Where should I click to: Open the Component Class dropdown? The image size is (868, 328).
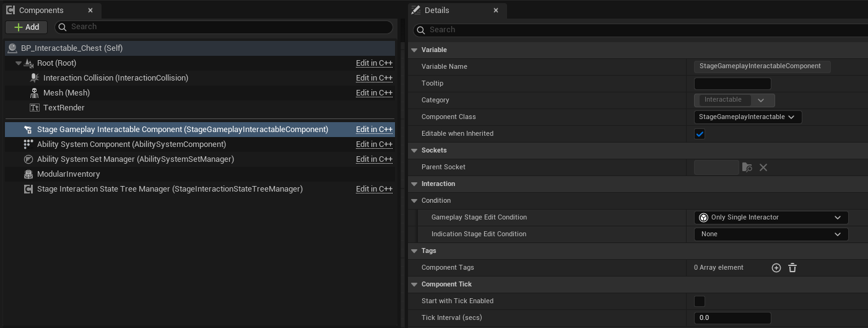click(747, 117)
